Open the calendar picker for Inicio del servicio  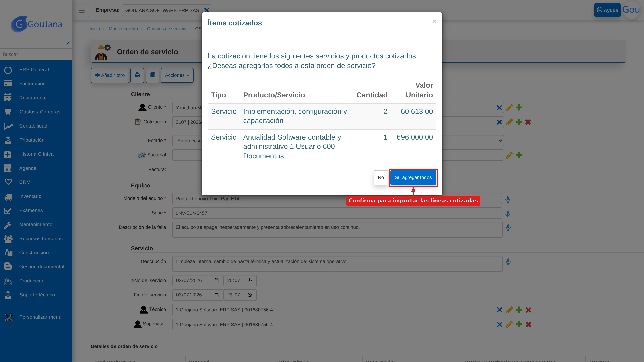(217, 280)
